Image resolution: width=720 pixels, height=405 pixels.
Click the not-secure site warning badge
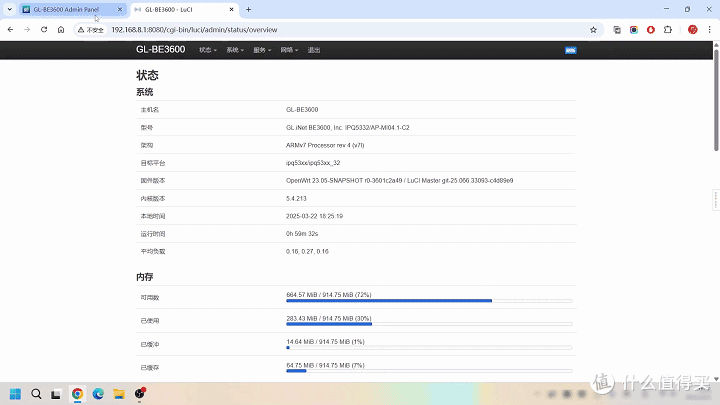(x=91, y=30)
